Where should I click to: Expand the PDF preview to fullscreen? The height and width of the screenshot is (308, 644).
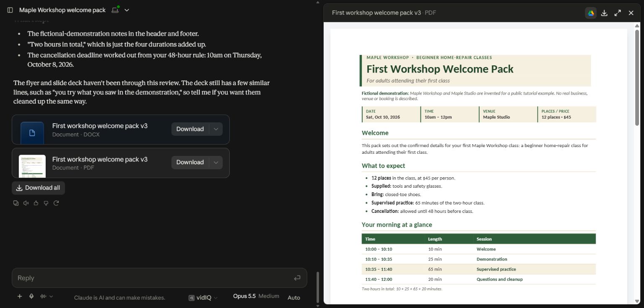618,13
